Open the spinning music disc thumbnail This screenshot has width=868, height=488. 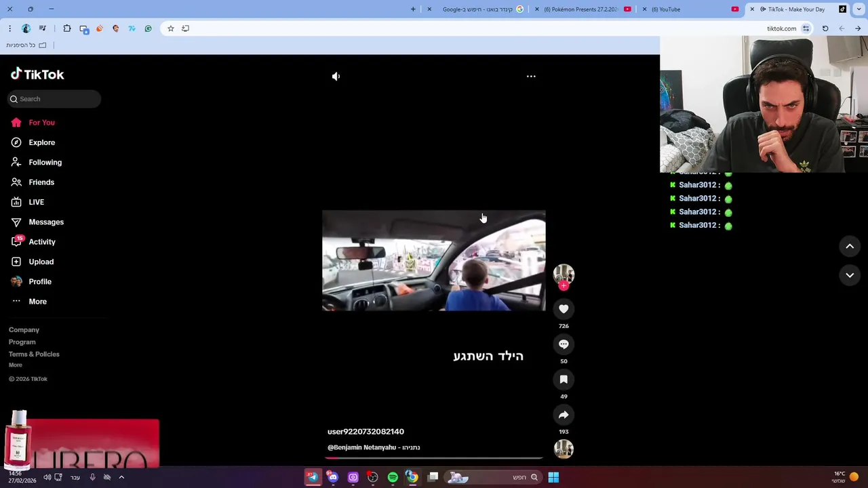click(564, 449)
